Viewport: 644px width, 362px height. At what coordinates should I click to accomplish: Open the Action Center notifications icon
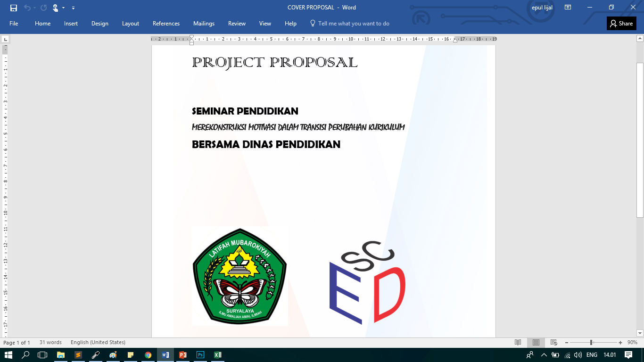628,355
